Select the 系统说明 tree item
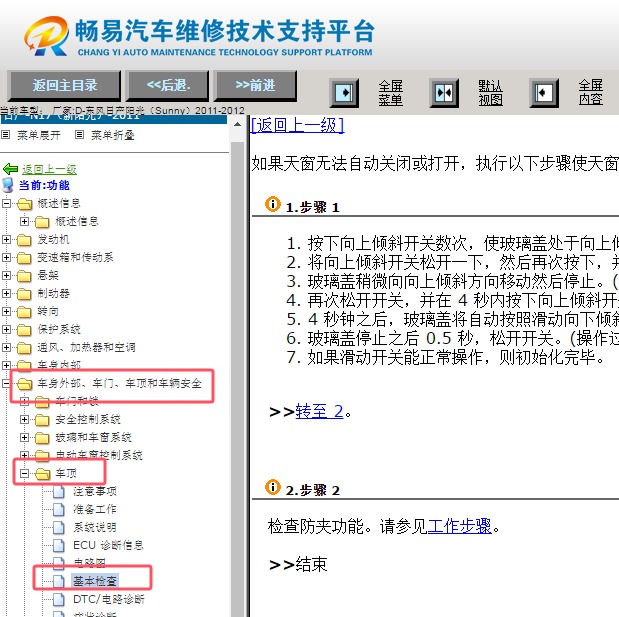Viewport: 619px width, 617px height. tap(95, 527)
